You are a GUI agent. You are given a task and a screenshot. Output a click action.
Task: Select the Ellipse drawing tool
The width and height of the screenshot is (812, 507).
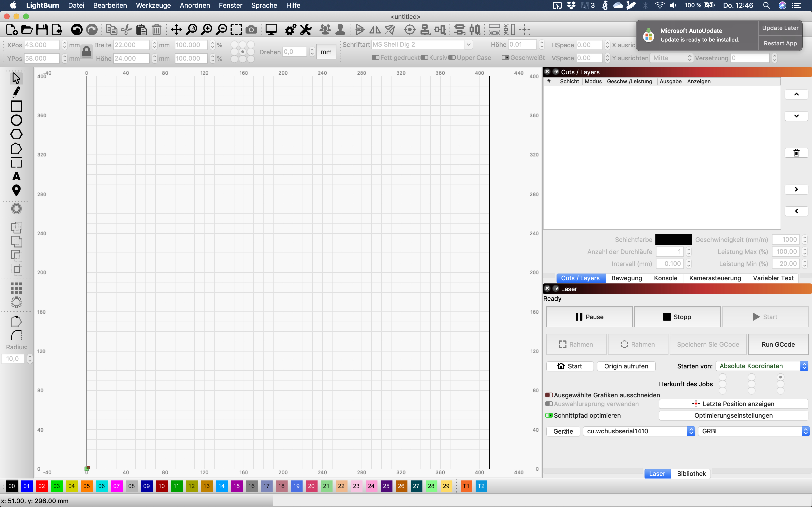pyautogui.click(x=16, y=120)
